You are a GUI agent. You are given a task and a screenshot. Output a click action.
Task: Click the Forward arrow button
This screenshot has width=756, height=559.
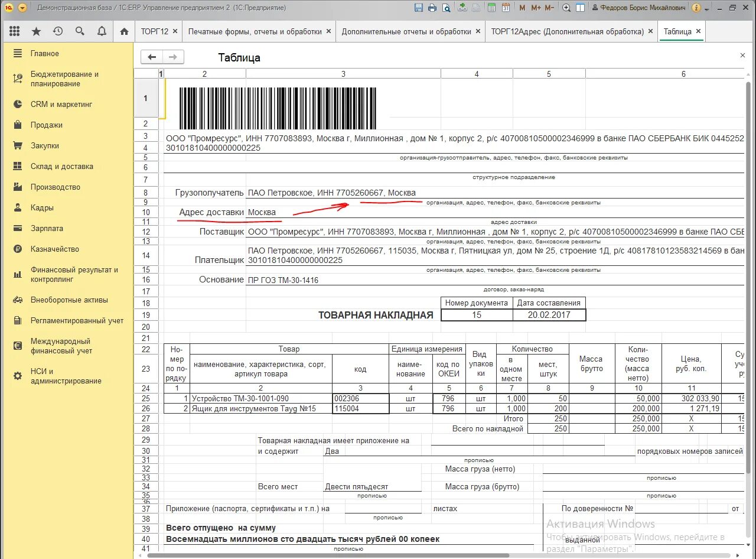pos(173,57)
